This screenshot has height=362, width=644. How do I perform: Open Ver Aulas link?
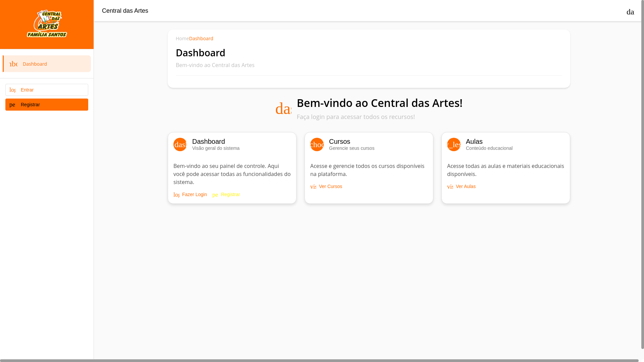click(x=461, y=186)
